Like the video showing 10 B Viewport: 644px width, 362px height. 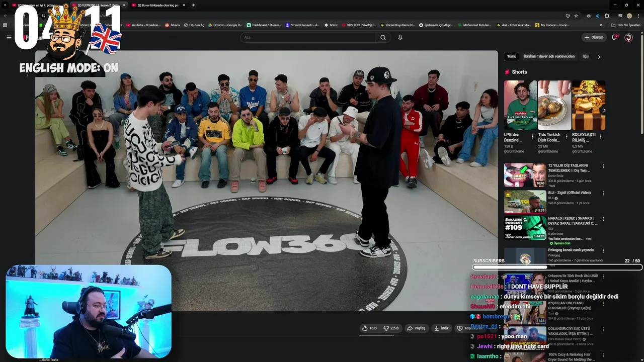click(x=369, y=328)
